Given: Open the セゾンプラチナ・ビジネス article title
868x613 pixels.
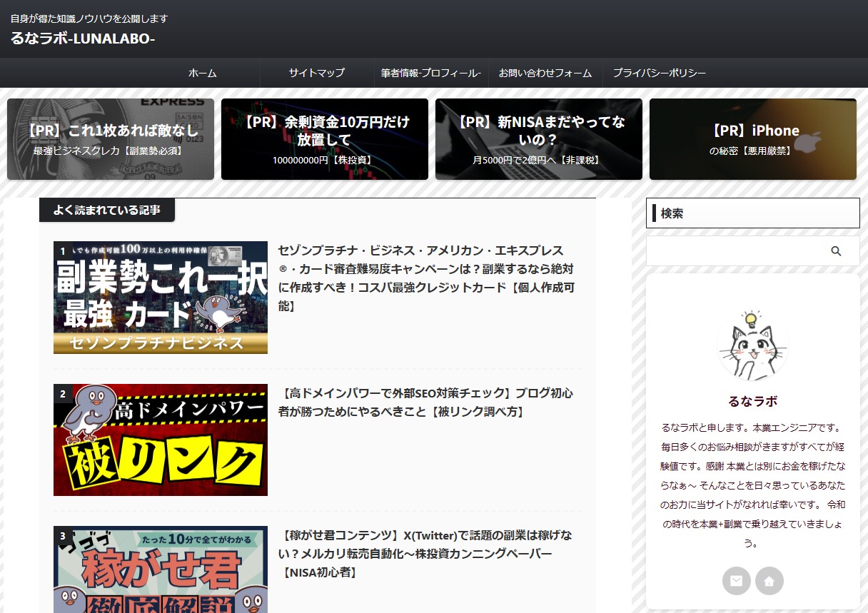Looking at the screenshot, I should (425, 278).
